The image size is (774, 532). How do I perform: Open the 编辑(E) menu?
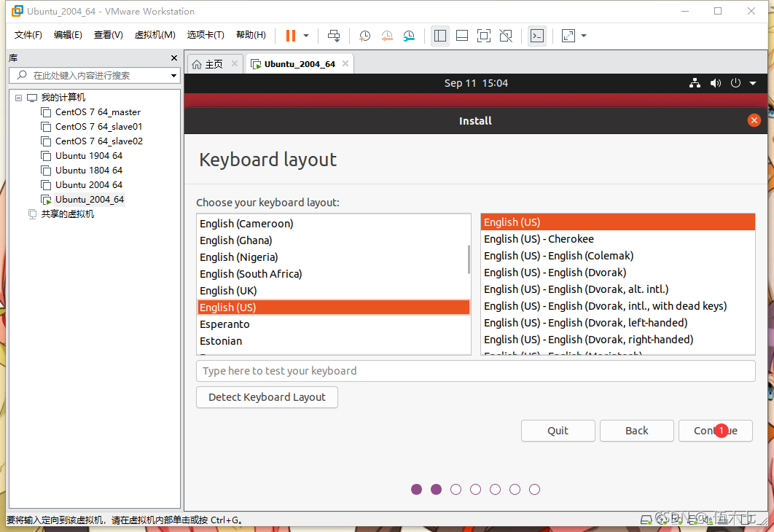pyautogui.click(x=68, y=34)
